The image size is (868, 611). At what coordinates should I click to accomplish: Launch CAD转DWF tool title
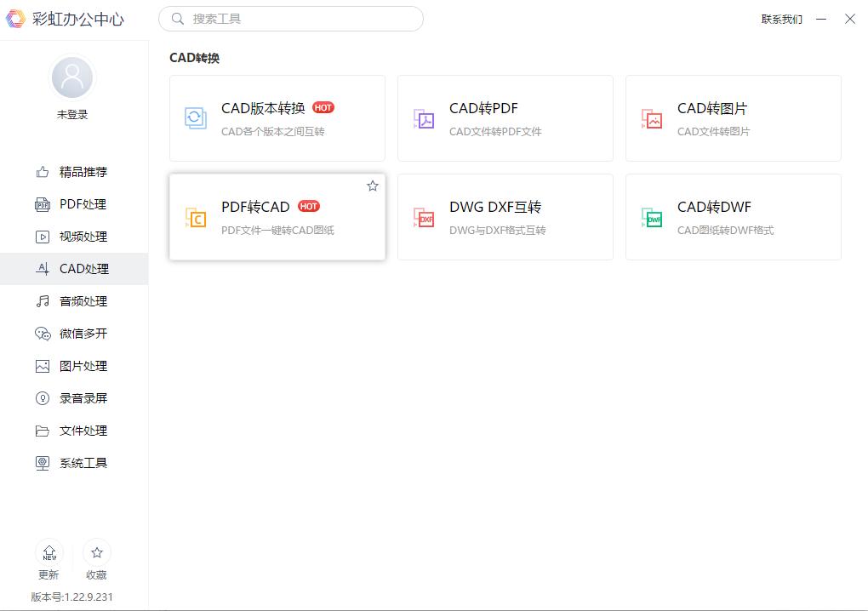point(714,207)
